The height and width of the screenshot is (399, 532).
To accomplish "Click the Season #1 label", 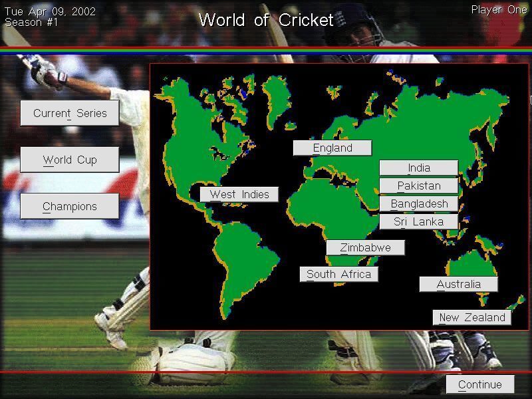I will [31, 23].
